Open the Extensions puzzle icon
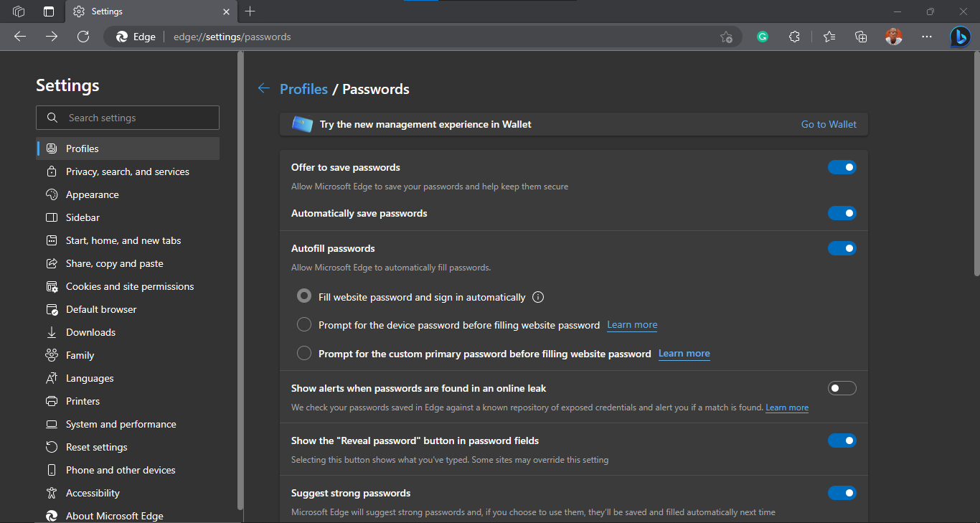The width and height of the screenshot is (980, 523). tap(794, 37)
